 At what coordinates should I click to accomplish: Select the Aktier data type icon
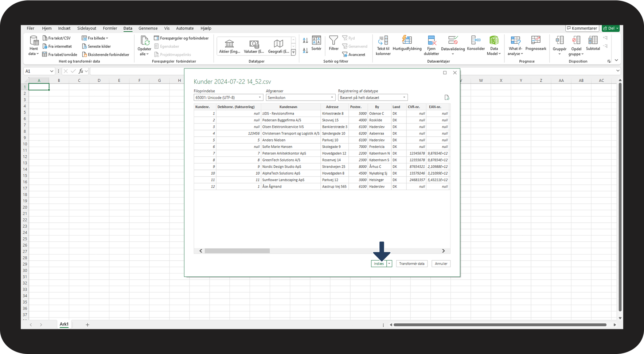tap(229, 44)
